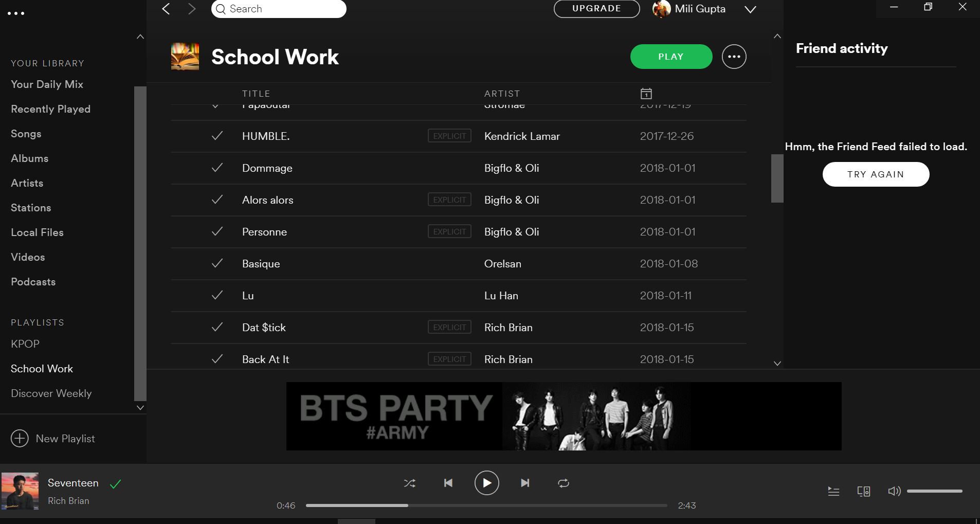Open Local Files

tap(37, 232)
